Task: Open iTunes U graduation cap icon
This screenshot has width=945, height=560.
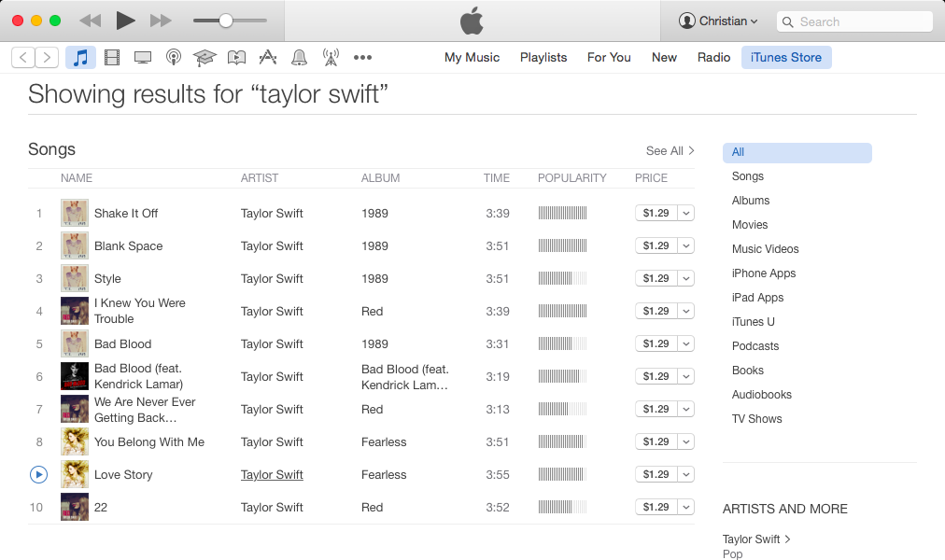Action: [205, 58]
